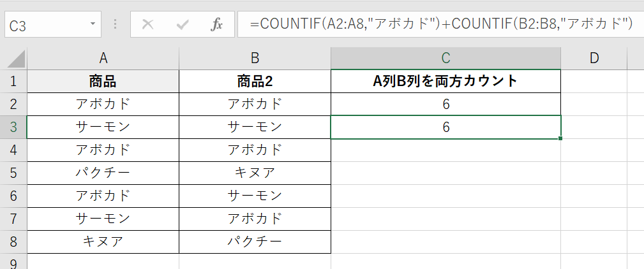Click the A列B列を両方カウント header cell
Image resolution: width=644 pixels, height=269 pixels.
tap(446, 81)
